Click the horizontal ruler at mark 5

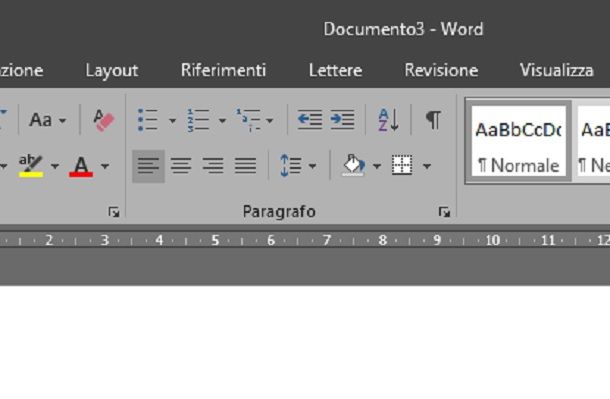click(215, 240)
